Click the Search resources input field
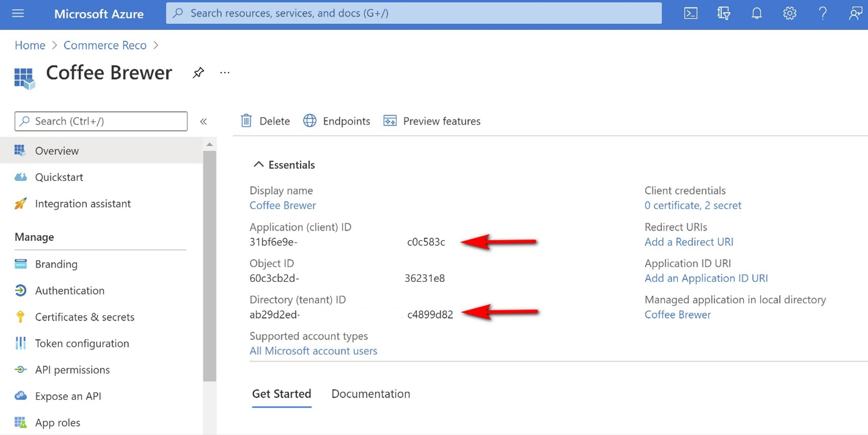Image resolution: width=868 pixels, height=435 pixels. [x=414, y=12]
